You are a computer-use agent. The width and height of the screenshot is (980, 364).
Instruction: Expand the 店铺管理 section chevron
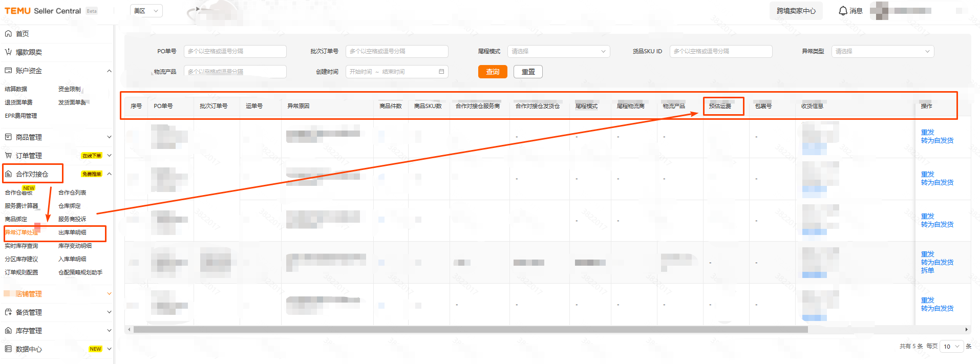point(109,294)
